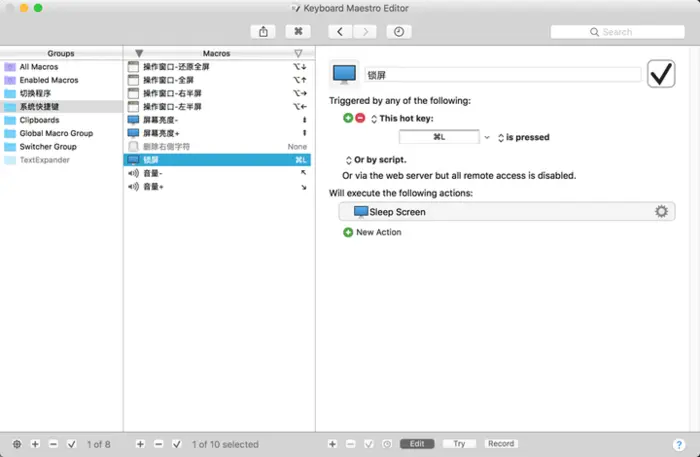Click the left sort triangle in Macros header
The width and height of the screenshot is (700, 457).
tap(139, 53)
